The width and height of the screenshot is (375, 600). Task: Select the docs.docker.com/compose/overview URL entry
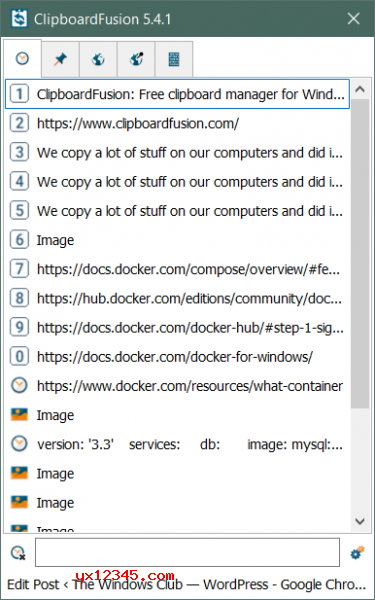tap(177, 269)
